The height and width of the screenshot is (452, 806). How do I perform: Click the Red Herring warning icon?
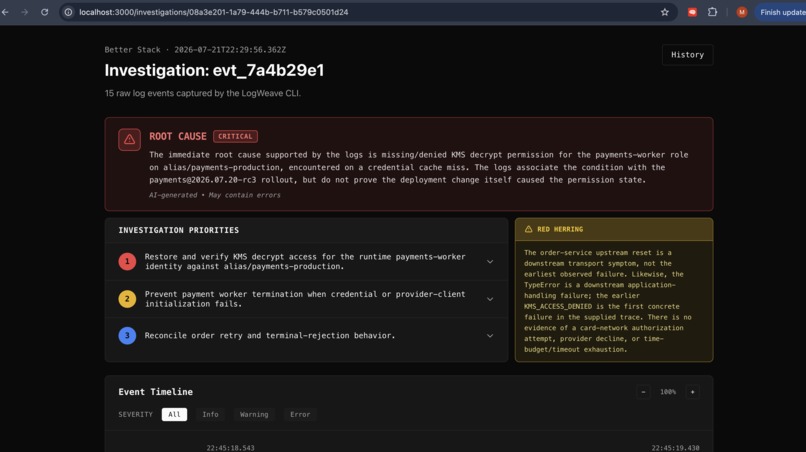[528, 229]
